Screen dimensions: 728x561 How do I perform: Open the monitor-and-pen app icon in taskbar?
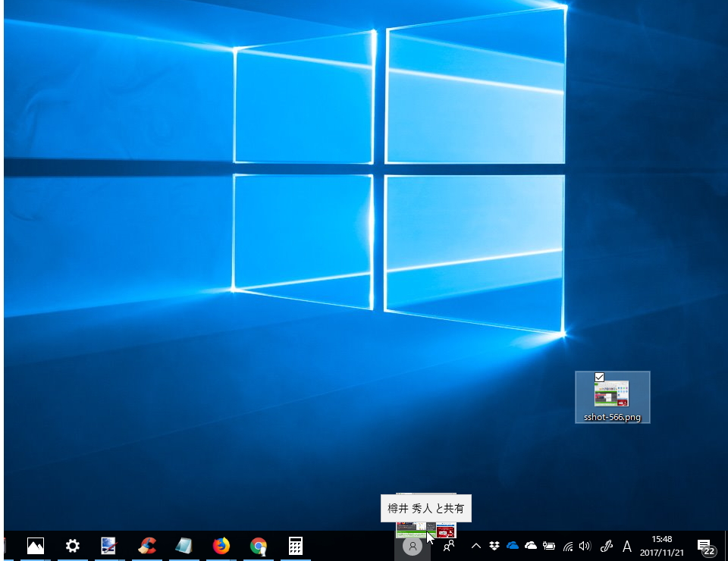(x=109, y=546)
